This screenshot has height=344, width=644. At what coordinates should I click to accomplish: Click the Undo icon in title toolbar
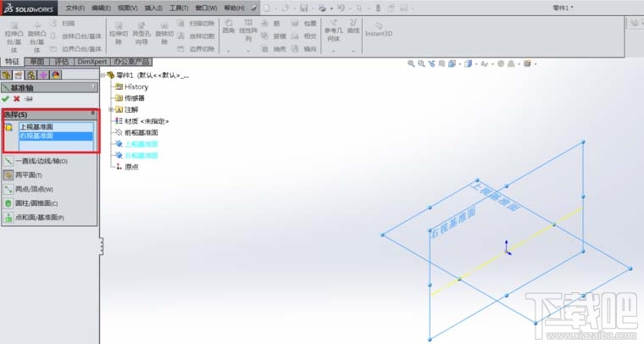[x=341, y=8]
